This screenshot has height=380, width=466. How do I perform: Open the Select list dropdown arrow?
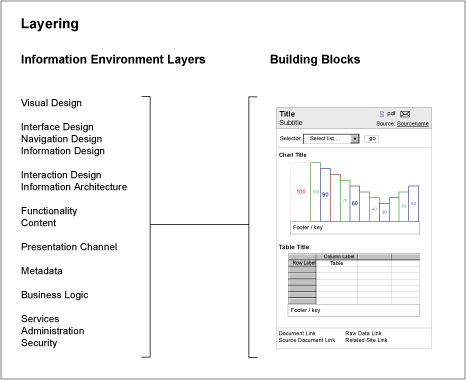tap(355, 139)
